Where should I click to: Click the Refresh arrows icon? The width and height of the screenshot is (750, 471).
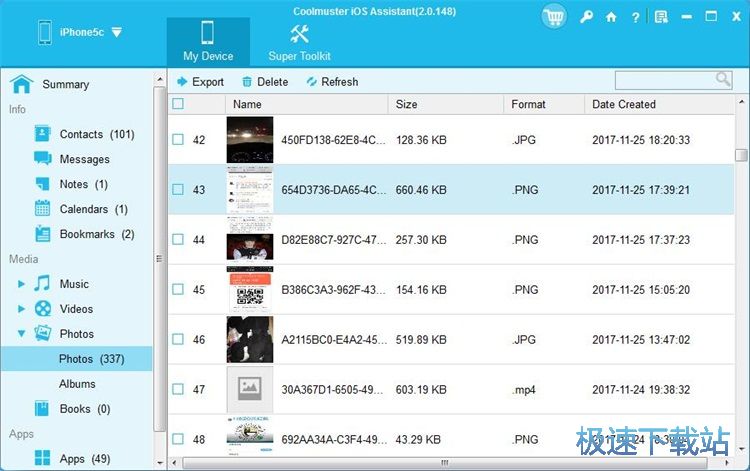311,82
